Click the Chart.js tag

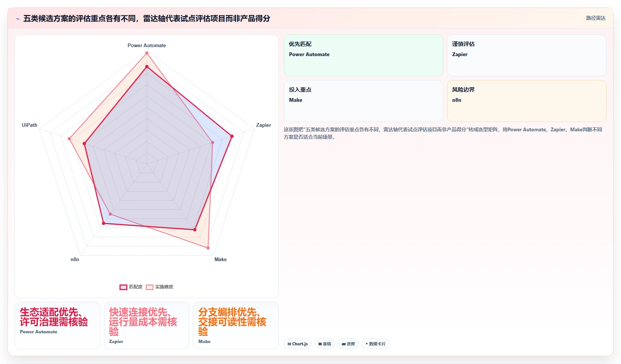click(298, 344)
